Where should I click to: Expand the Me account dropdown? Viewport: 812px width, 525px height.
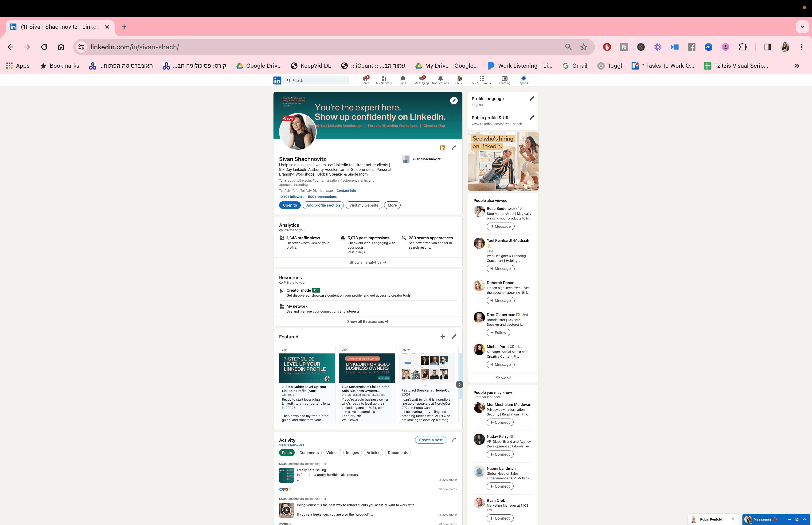(459, 80)
